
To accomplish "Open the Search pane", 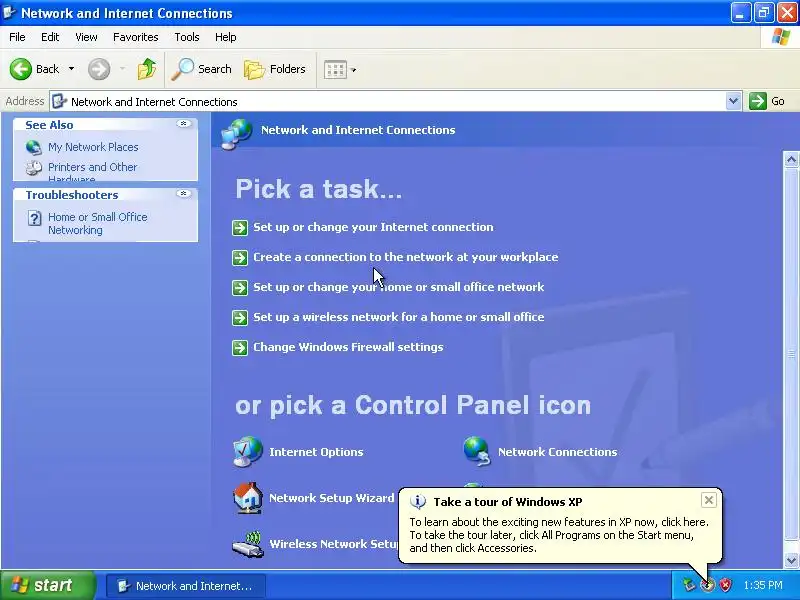I will click(x=202, y=69).
